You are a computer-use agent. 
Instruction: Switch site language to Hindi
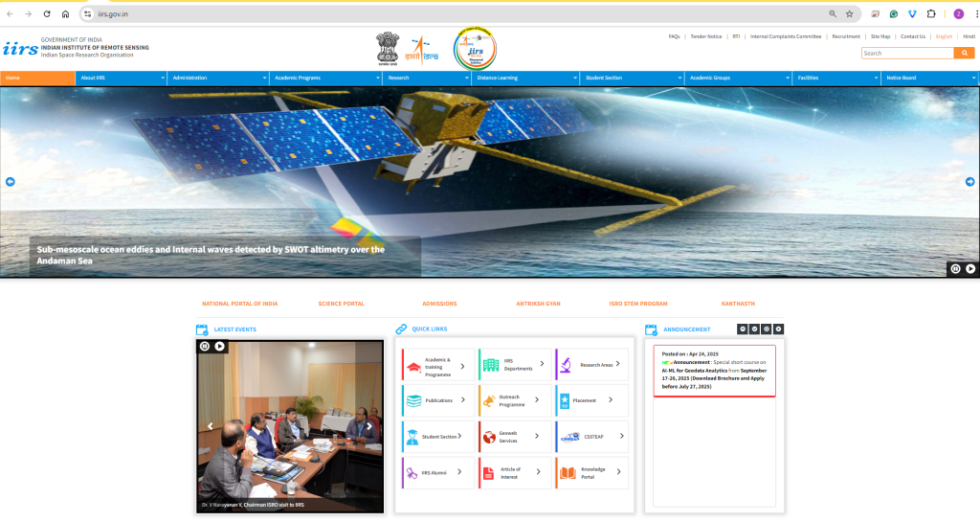point(969,37)
